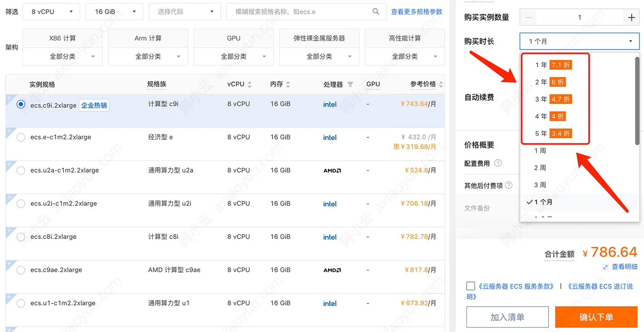Image resolution: width=644 pixels, height=332 pixels.
Task: Choose the checked 1 个月 duration option
Action: 577,202
